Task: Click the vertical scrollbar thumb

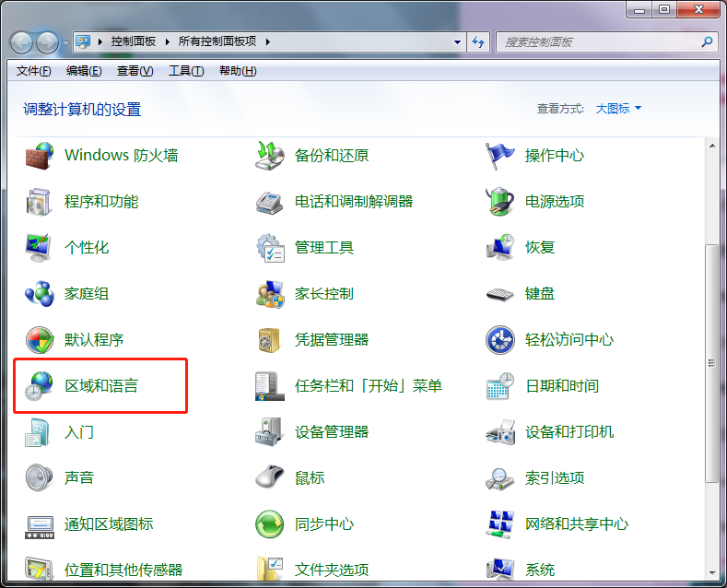Action: pyautogui.click(x=711, y=363)
